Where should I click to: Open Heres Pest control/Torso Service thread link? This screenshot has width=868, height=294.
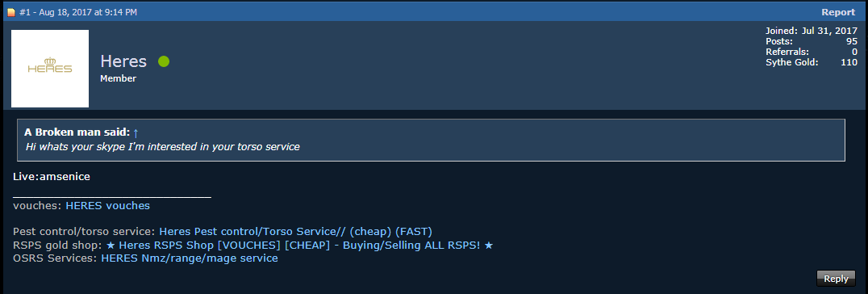(x=295, y=231)
